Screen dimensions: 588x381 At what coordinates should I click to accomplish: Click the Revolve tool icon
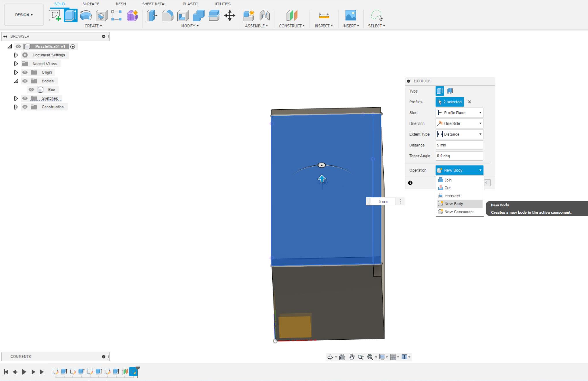point(86,15)
